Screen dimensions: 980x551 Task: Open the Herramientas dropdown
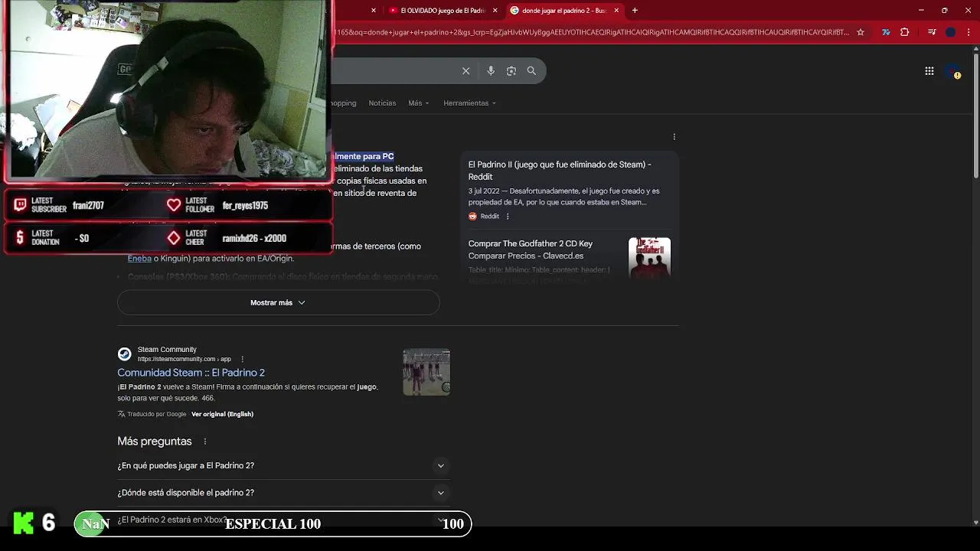[x=469, y=103]
